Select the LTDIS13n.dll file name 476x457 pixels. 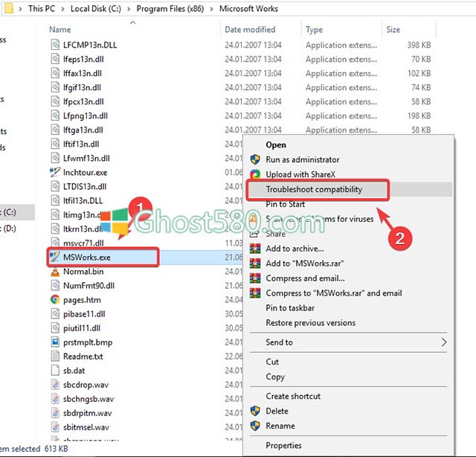point(85,187)
